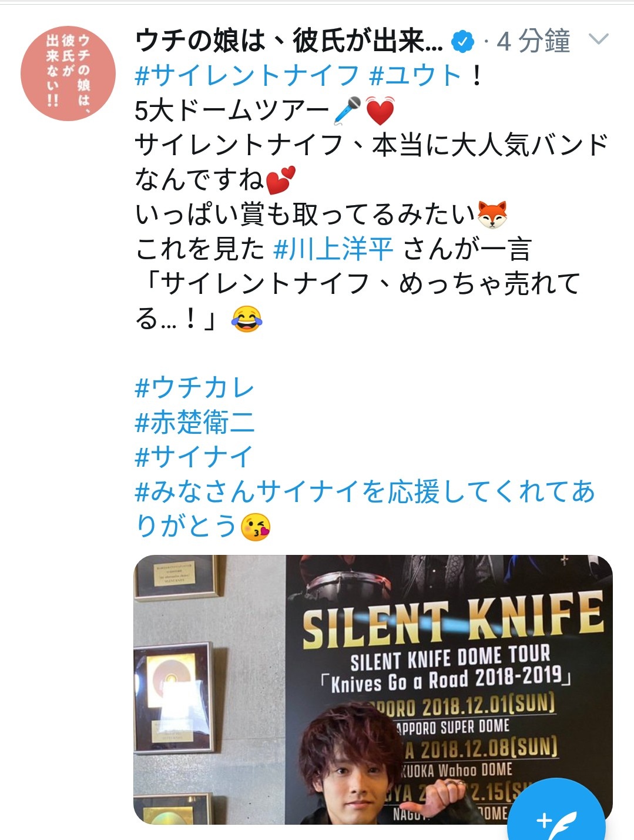Screen dimensions: 634x840
Task: Tap the two hearts emoji after なんですね
Action: tap(281, 180)
